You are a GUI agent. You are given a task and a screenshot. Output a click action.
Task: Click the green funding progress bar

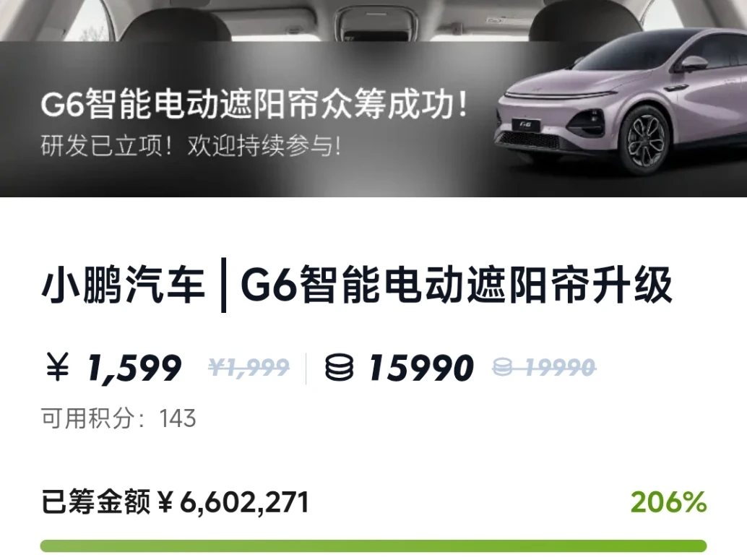(x=373, y=546)
